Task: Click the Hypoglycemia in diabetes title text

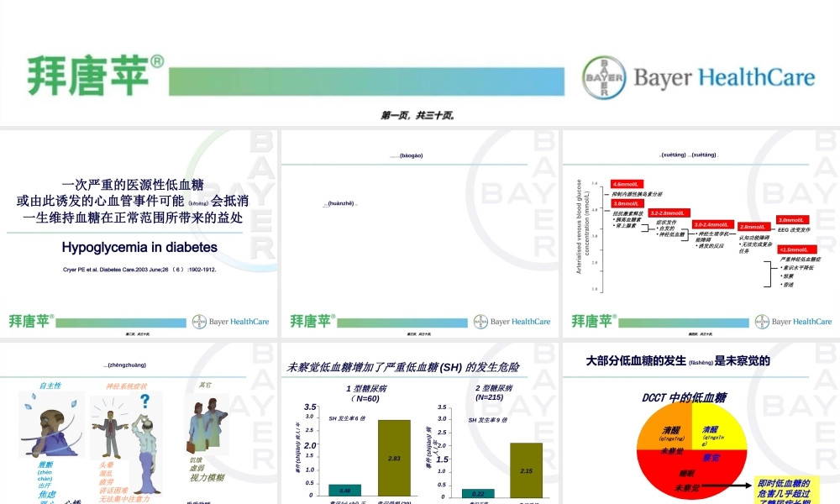Action: coord(139,247)
